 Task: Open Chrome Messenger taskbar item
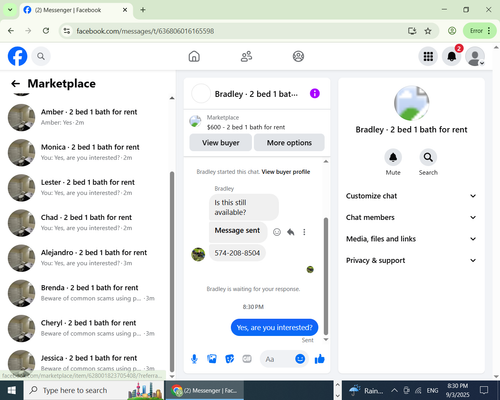pyautogui.click(x=204, y=390)
